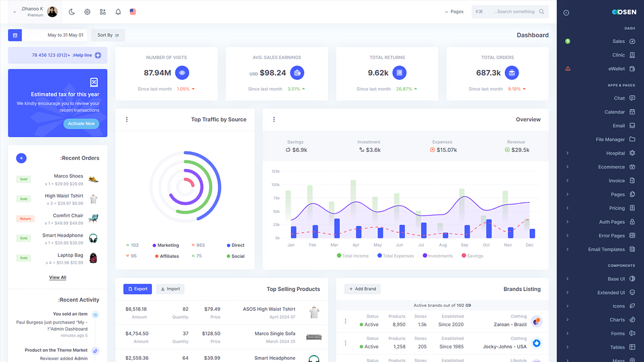Screen dimensions: 644x362
Task: Click the Export button in Top Selling Products
Action: 137,289
